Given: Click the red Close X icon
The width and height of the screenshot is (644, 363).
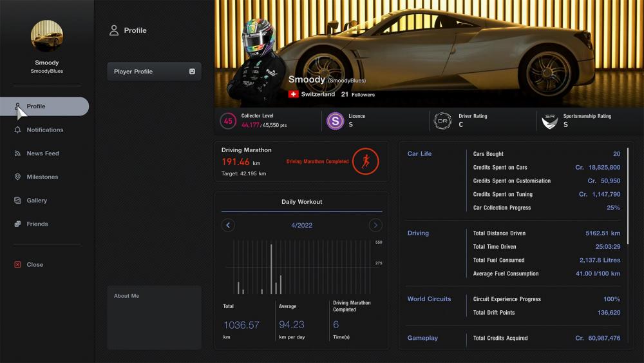Looking at the screenshot, I should [17, 265].
